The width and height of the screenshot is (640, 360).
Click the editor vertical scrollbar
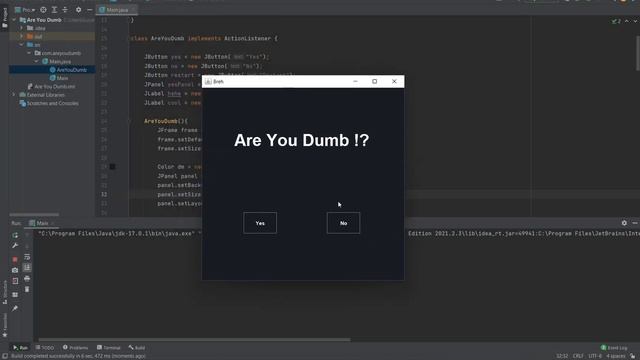click(x=638, y=53)
